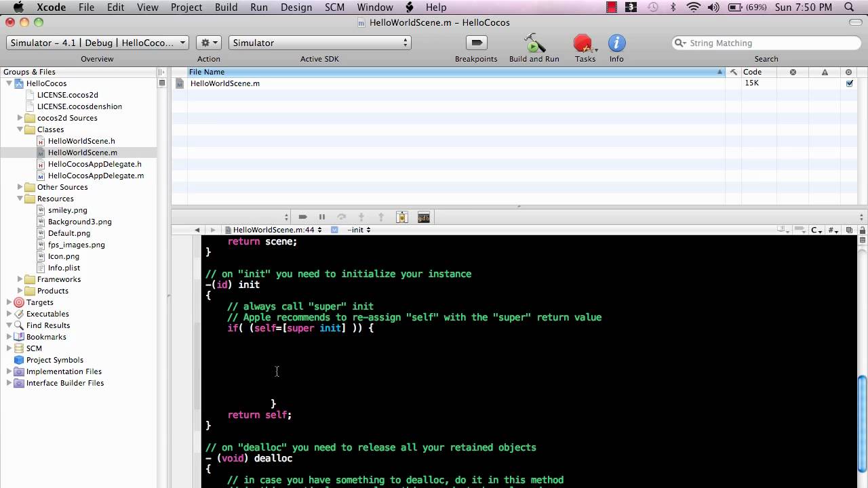The width and height of the screenshot is (868, 488).
Task: Expand the Frameworks folder
Action: coord(20,279)
